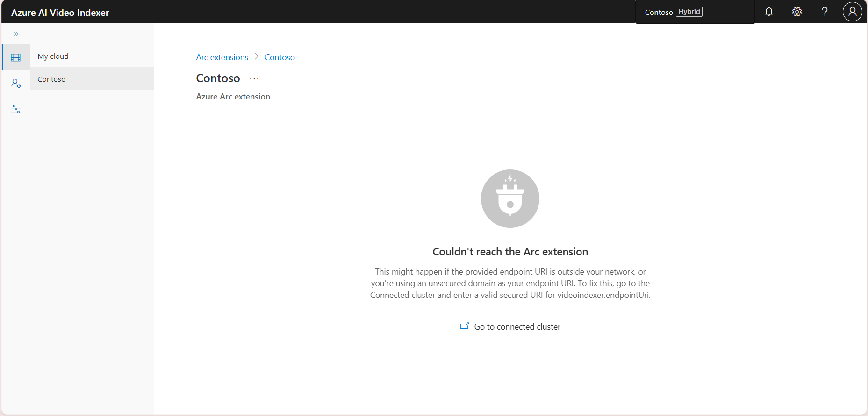Click the Azure AI Video Indexer title
868x416 pixels.
click(x=60, y=13)
